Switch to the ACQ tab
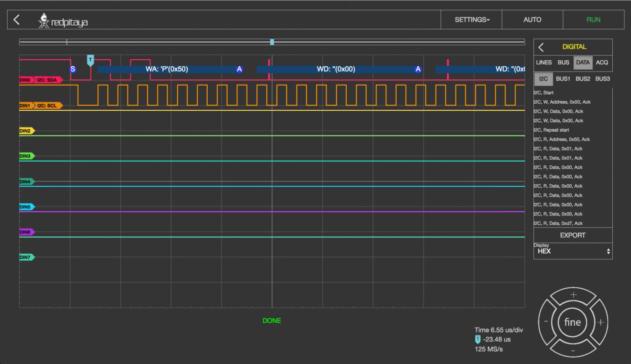The height and width of the screenshot is (364, 631). coord(602,62)
